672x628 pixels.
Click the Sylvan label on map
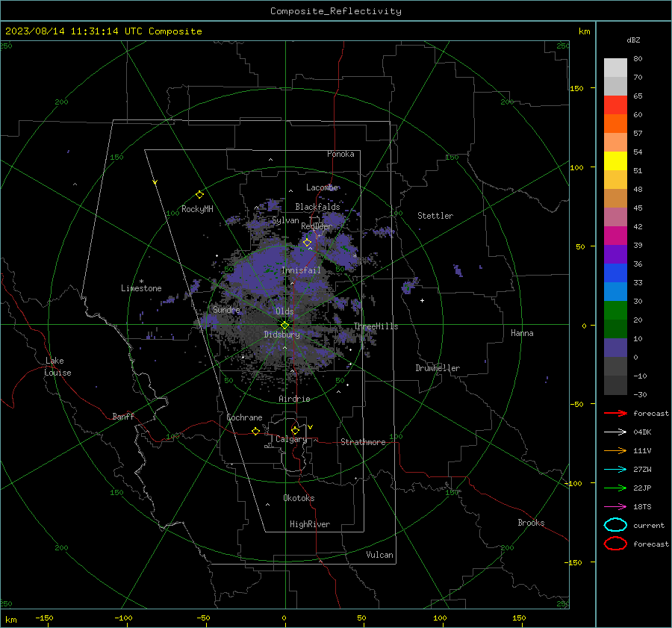(285, 220)
